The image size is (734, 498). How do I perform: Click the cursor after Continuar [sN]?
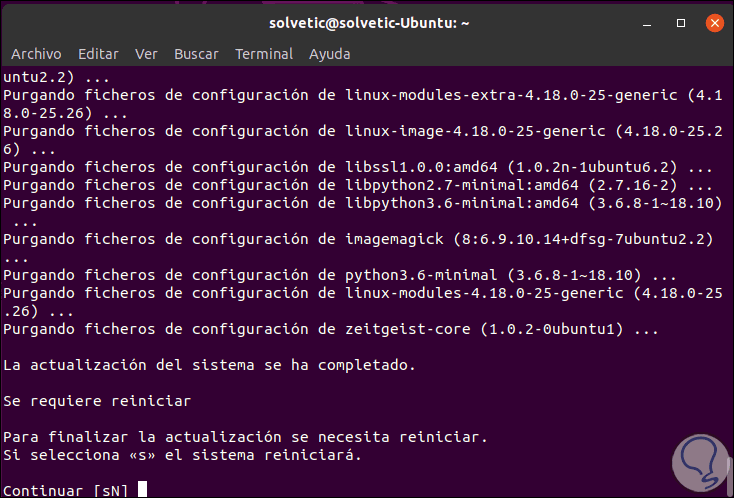coord(143,489)
